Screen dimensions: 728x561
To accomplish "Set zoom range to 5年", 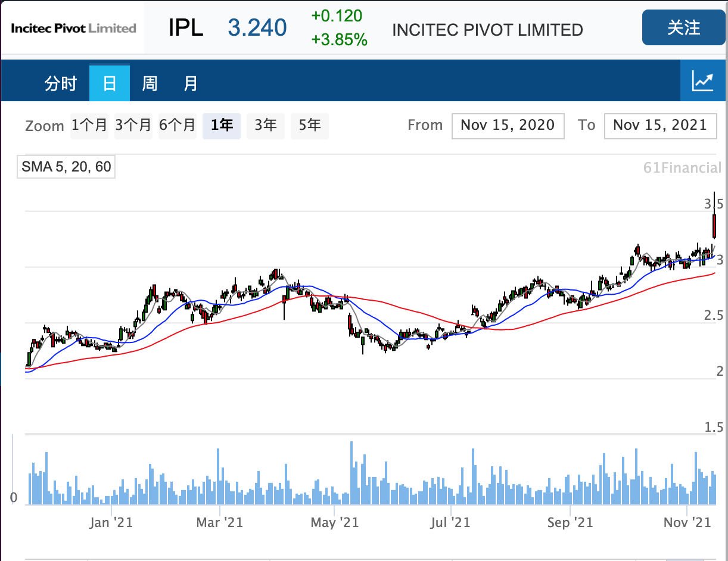I will pos(310,126).
